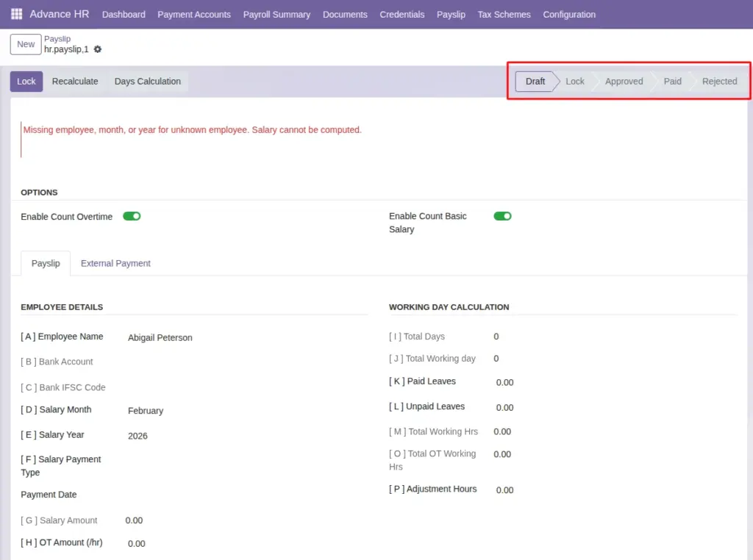Open the Credentials menu
The image size is (753, 560).
click(402, 15)
